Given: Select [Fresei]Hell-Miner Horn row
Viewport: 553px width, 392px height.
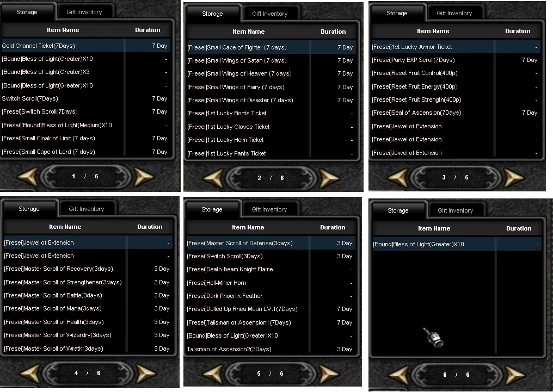Looking at the screenshot, I should click(x=271, y=283).
